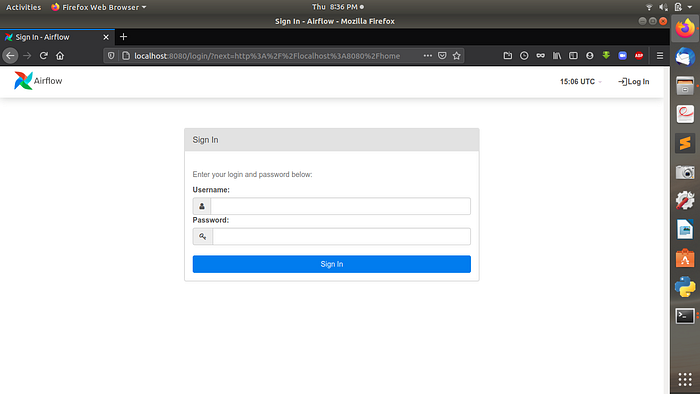Screen dimensions: 700x394
Task: Open the Firefox account icon
Action: (590, 56)
